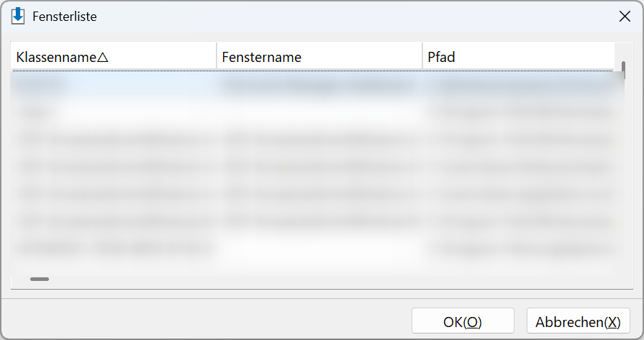The image size is (644, 340).
Task: Click the Fensterliste blue arrow title icon
Action: click(18, 16)
